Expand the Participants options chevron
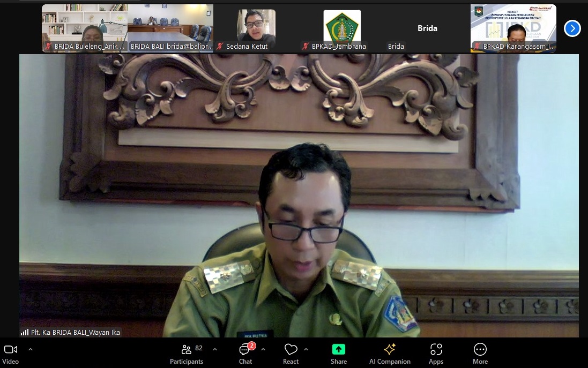The height and width of the screenshot is (368, 588). pos(215,350)
